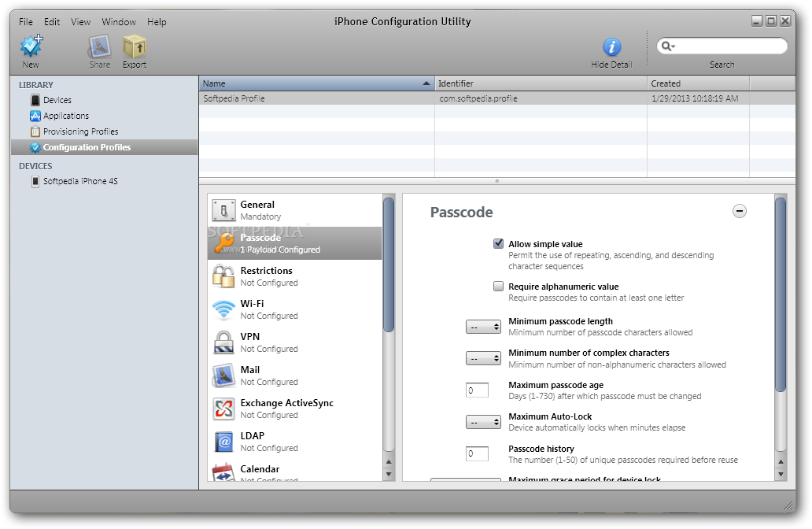Open the VPN lock icon
The image size is (812, 529).
pyautogui.click(x=223, y=342)
